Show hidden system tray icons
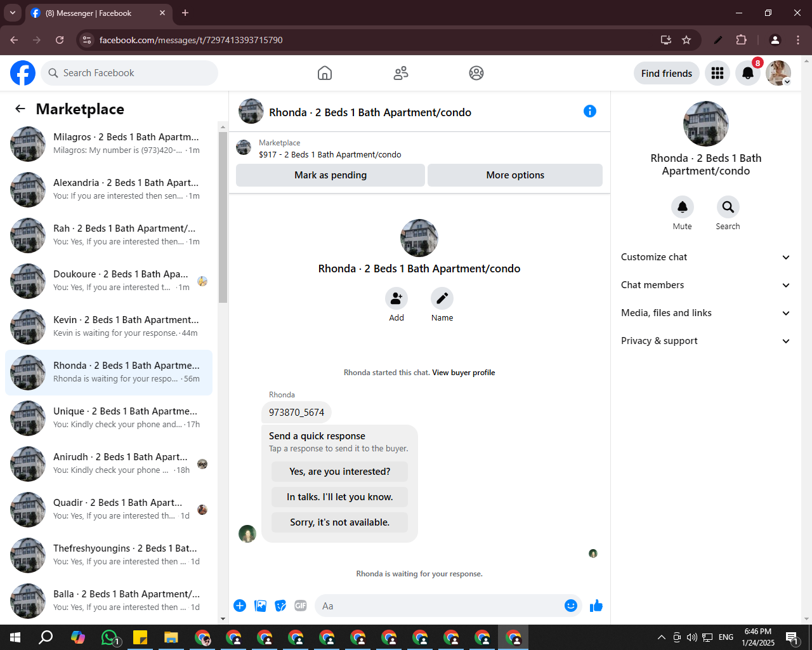Screen dimensions: 812x650 tap(661, 637)
